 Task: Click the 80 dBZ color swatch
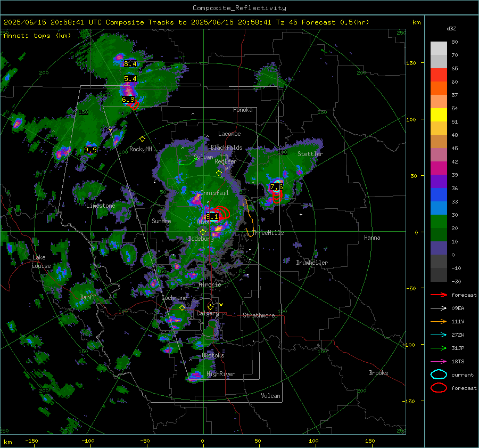click(x=439, y=48)
